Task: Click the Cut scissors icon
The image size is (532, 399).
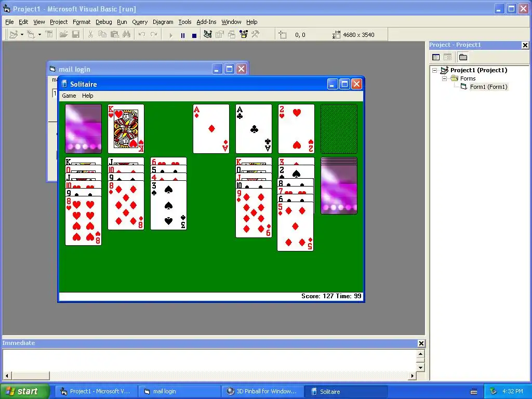Action: coord(90,35)
